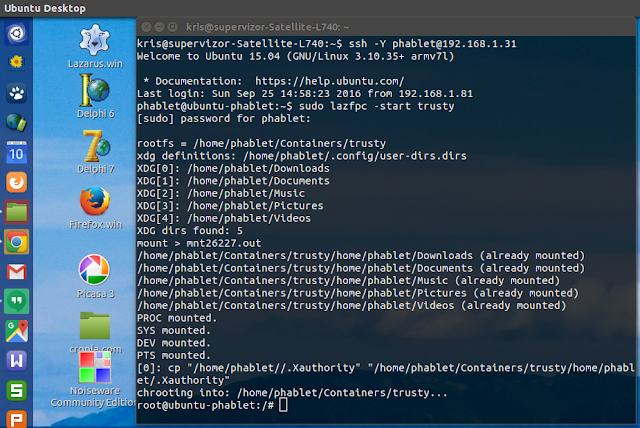Open the orange P Presentation launcher icon
This screenshot has height=428, width=640.
[16, 419]
